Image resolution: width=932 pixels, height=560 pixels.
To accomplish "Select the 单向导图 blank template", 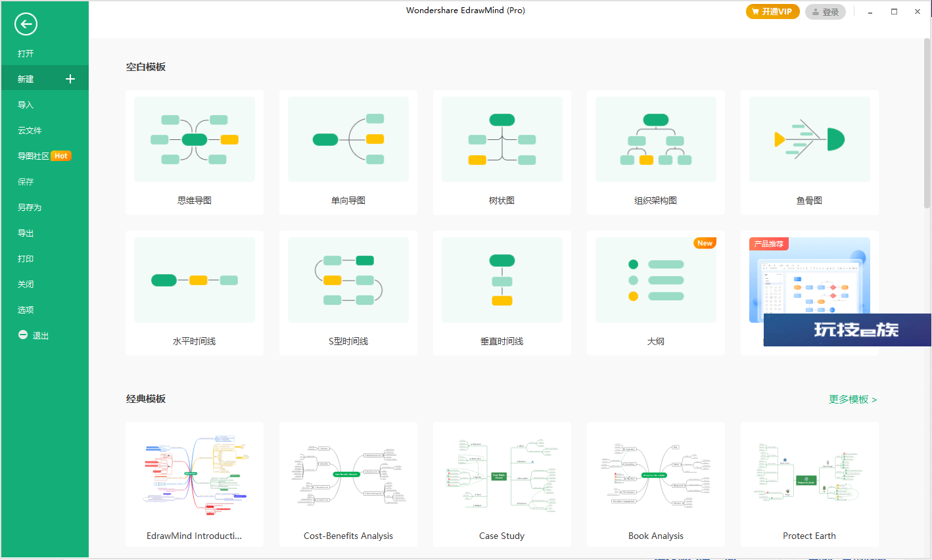I will 348,152.
